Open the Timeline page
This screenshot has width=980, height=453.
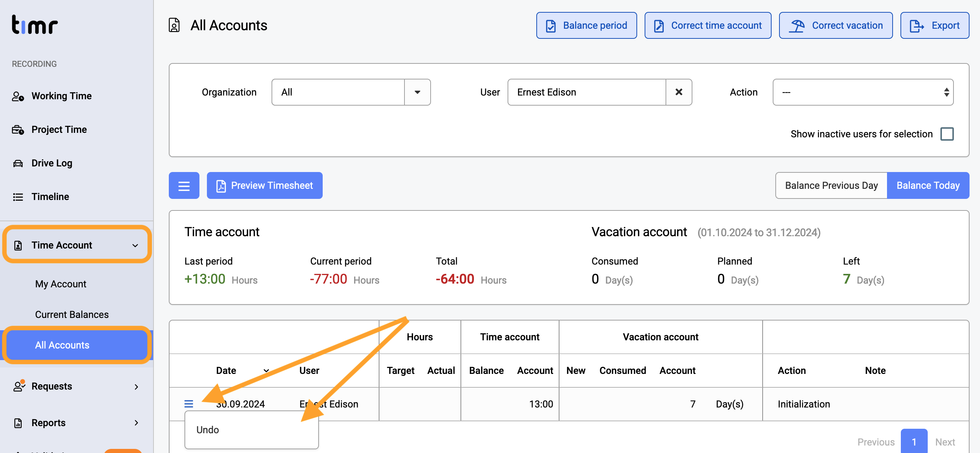point(50,197)
